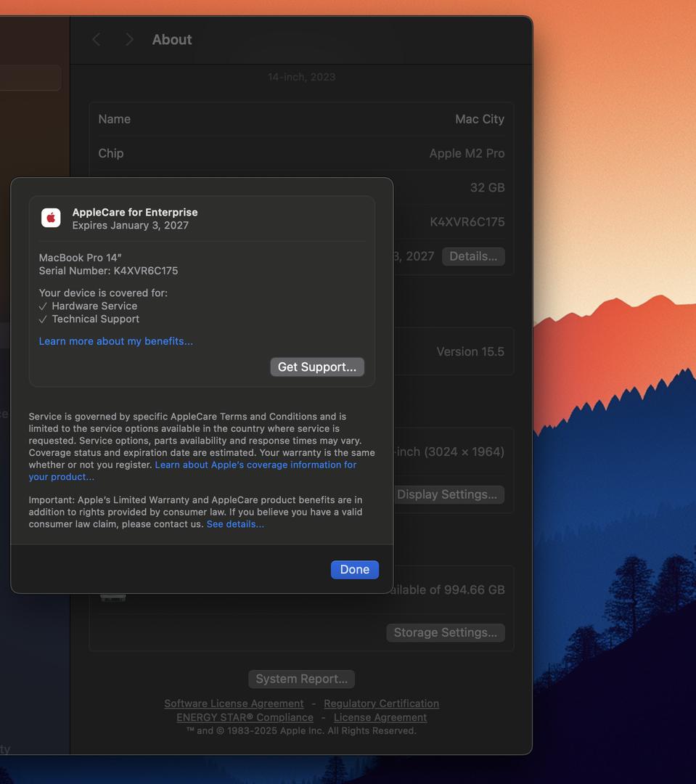View the Regulatory Certification link

click(x=382, y=703)
